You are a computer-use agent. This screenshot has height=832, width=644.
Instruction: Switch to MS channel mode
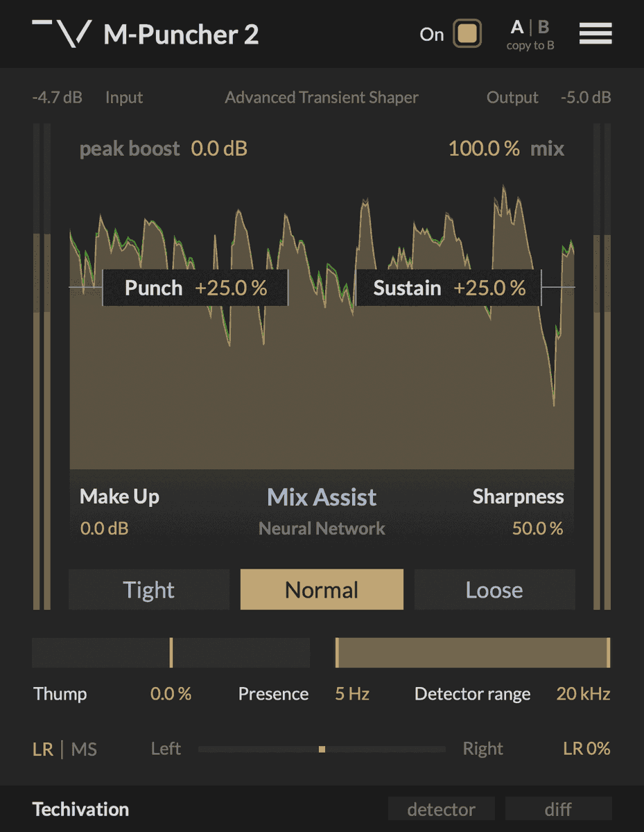click(85, 749)
